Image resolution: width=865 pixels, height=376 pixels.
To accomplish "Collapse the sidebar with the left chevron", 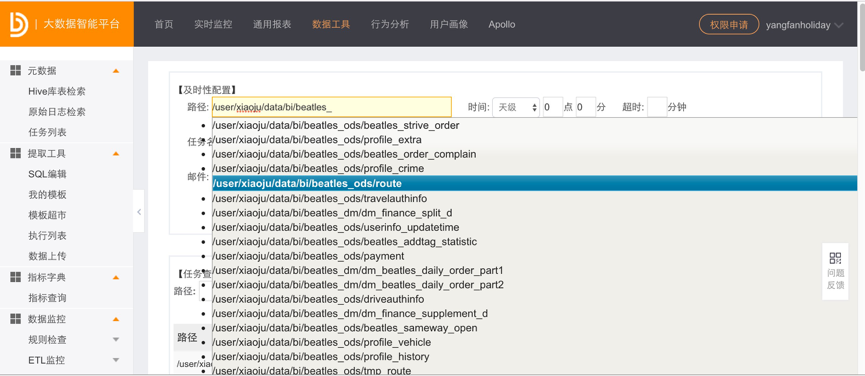I will pos(139,211).
